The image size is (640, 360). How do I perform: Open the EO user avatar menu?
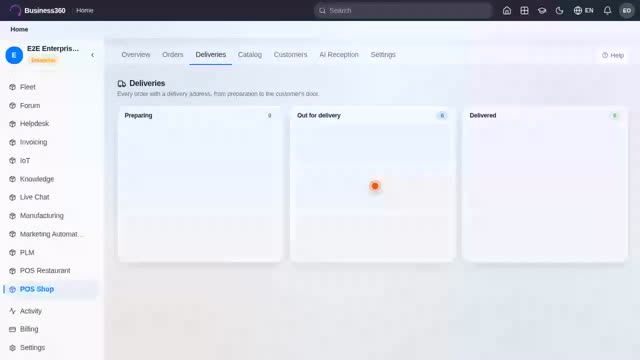[627, 11]
